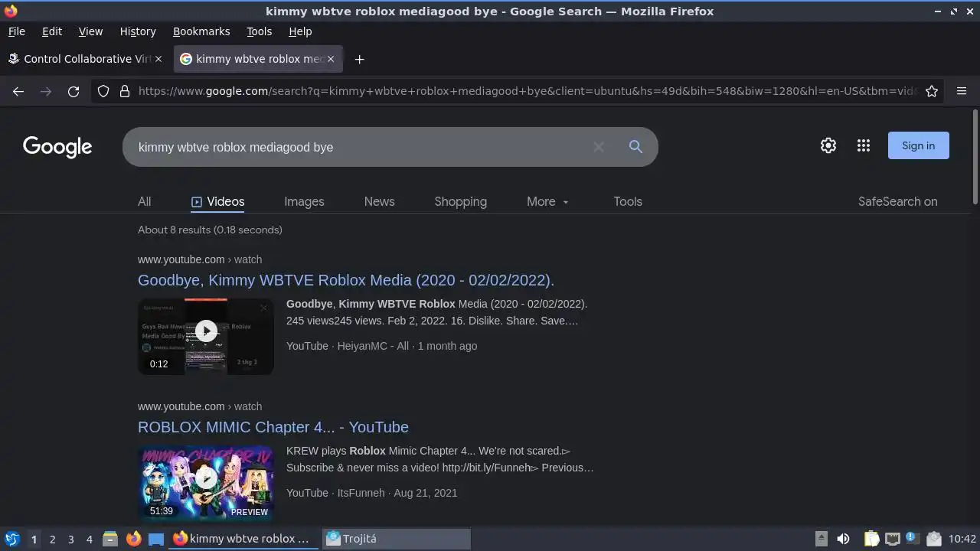The width and height of the screenshot is (980, 551).
Task: Switch to virtual desktop 4
Action: (x=89, y=539)
